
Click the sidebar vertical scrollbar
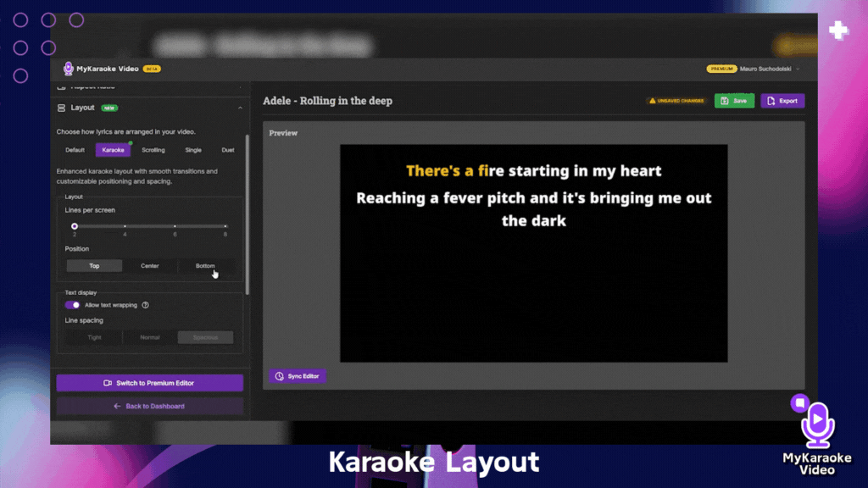click(247, 214)
